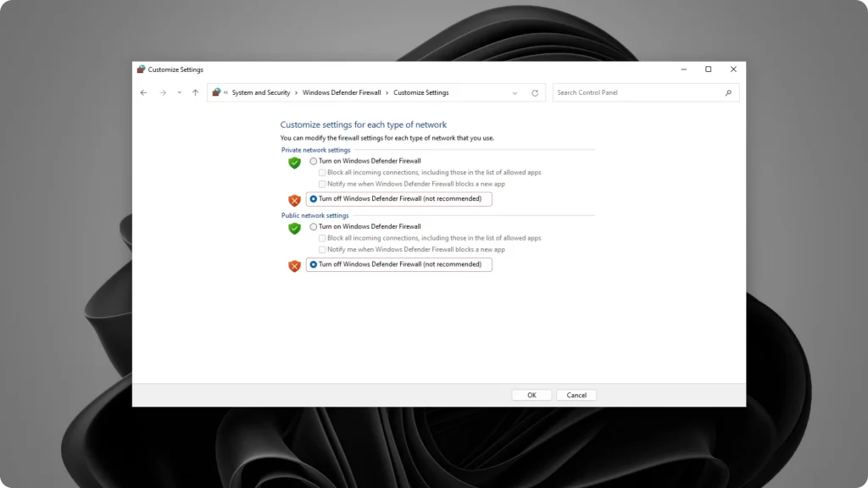Refresh the Customize Settings page
This screenshot has height=488, width=868.
point(535,93)
